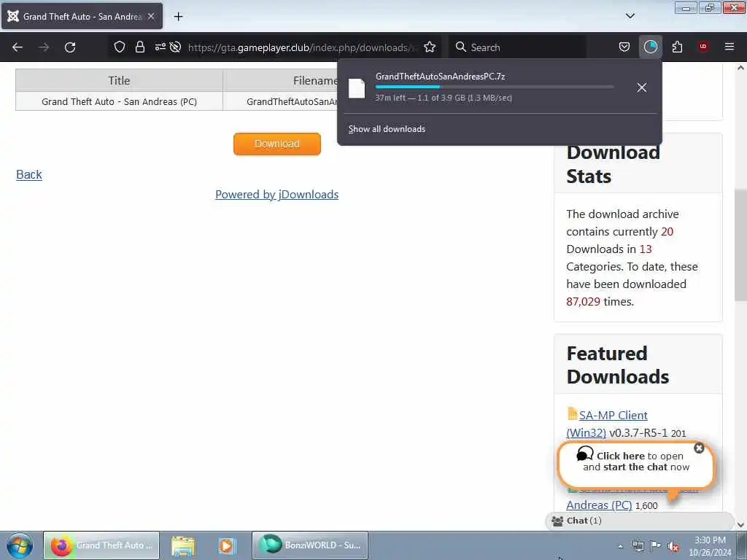The width and height of the screenshot is (747, 560).
Task: Click the search magnifier icon
Action: [461, 47]
